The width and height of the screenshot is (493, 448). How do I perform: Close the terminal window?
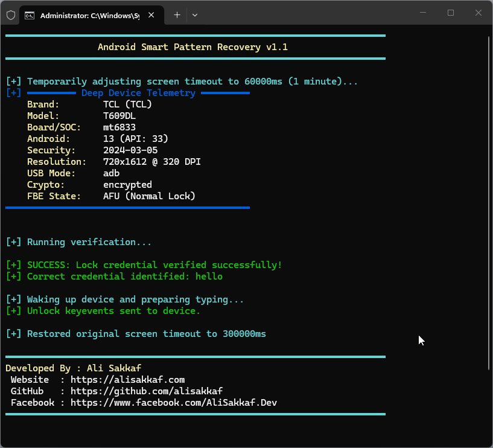(x=479, y=13)
